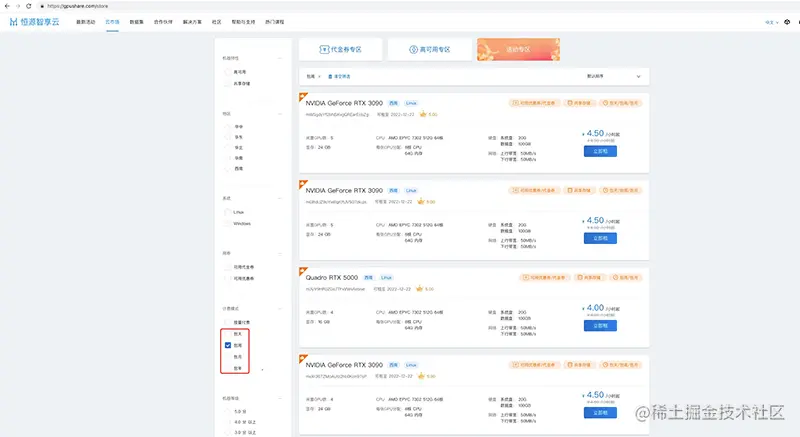The height and width of the screenshot is (437, 800).
Task: Collapse the 优惠 filter section
Action: click(280, 253)
